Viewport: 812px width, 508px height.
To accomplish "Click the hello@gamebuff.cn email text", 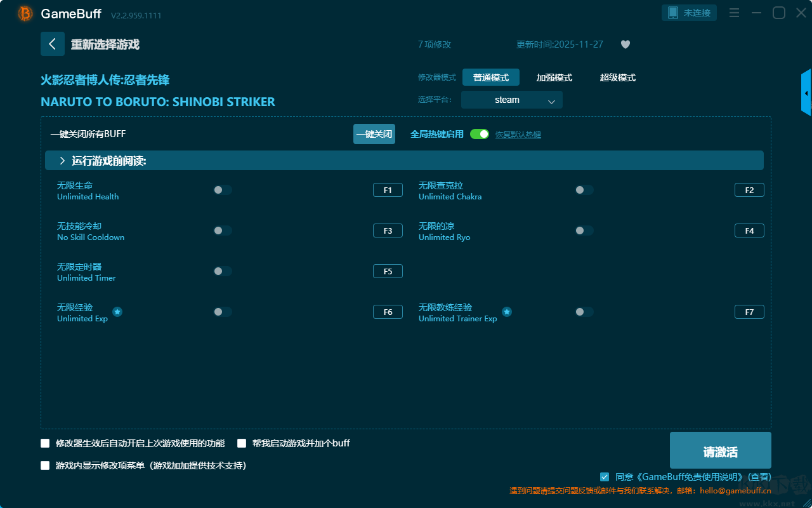I will [x=735, y=491].
